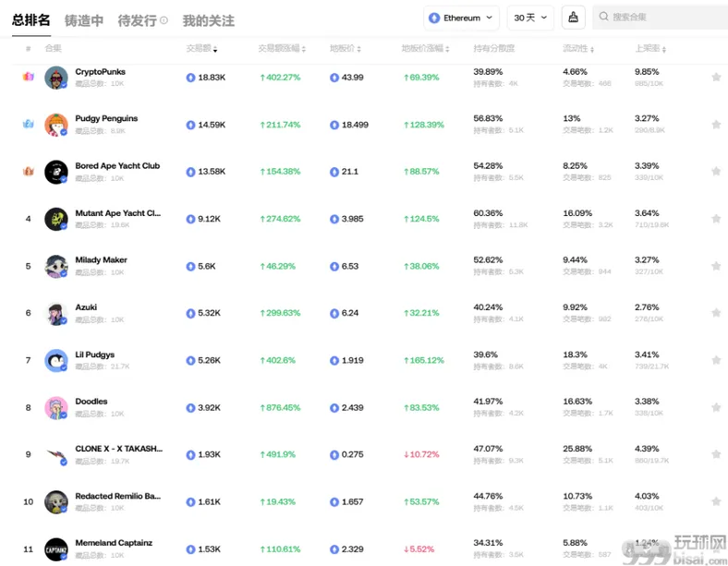Image resolution: width=728 pixels, height=566 pixels.
Task: Click the ETH icon beside 14.59K volume
Action: pyautogui.click(x=190, y=125)
